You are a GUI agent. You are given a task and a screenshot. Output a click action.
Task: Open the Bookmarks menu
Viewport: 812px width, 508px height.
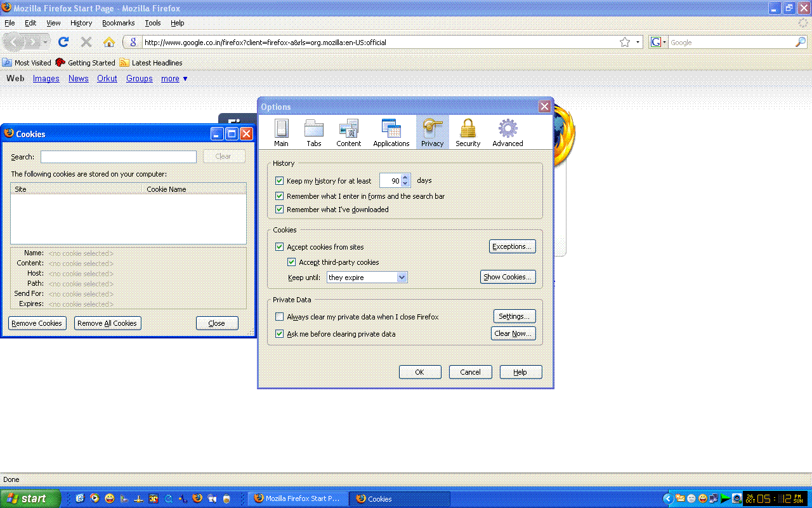pos(119,23)
